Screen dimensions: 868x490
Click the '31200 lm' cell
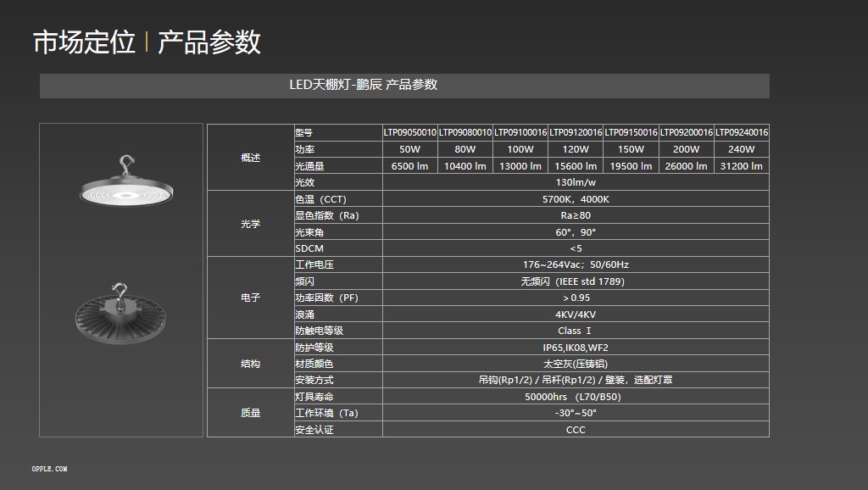click(742, 166)
